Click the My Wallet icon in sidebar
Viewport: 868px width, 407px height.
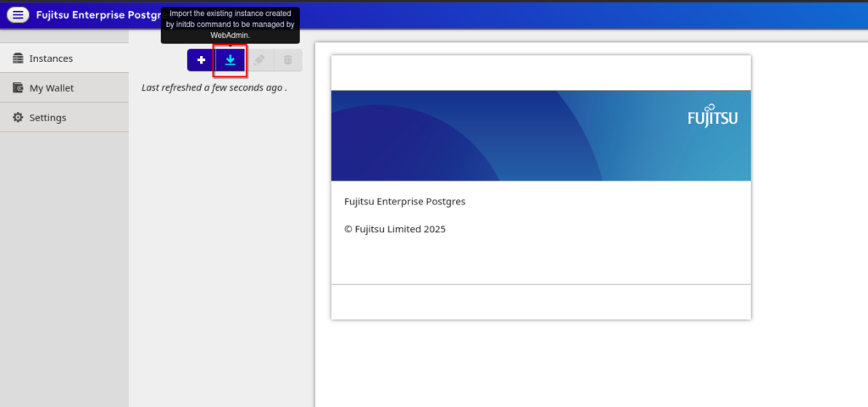(x=18, y=88)
